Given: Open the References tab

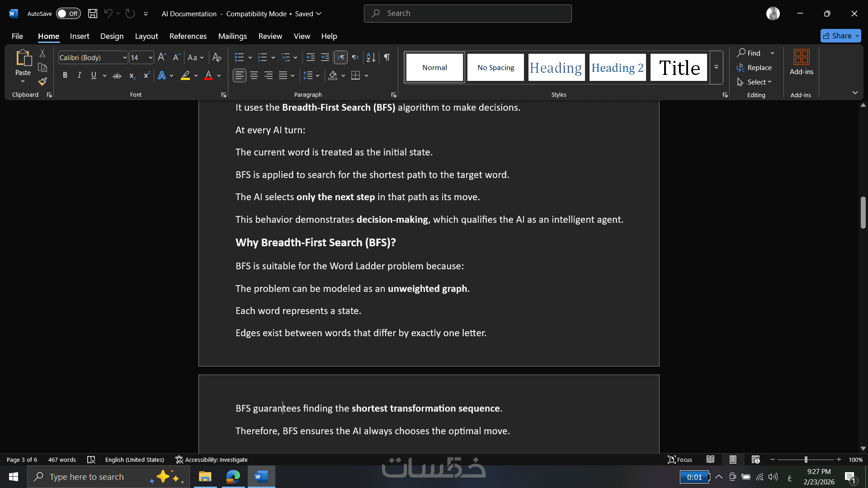Looking at the screenshot, I should [x=188, y=36].
